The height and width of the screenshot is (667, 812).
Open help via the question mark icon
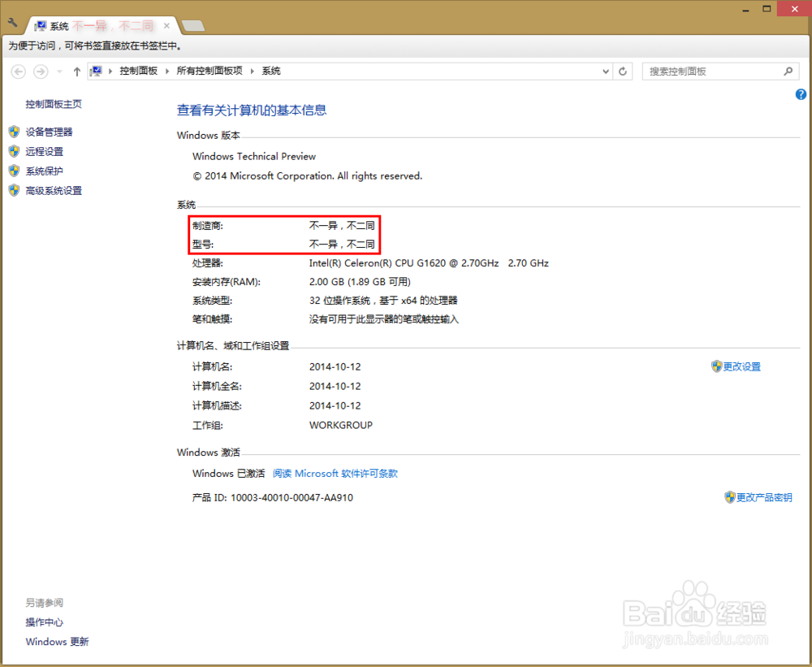click(x=801, y=94)
